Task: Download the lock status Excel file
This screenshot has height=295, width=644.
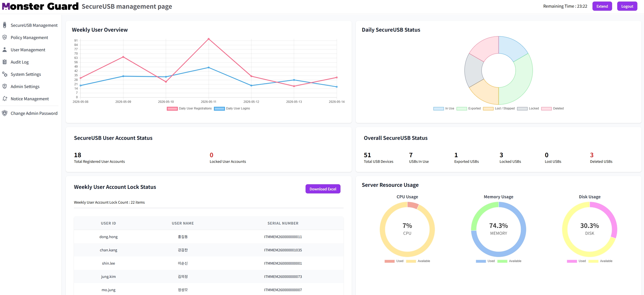Action: pyautogui.click(x=323, y=189)
